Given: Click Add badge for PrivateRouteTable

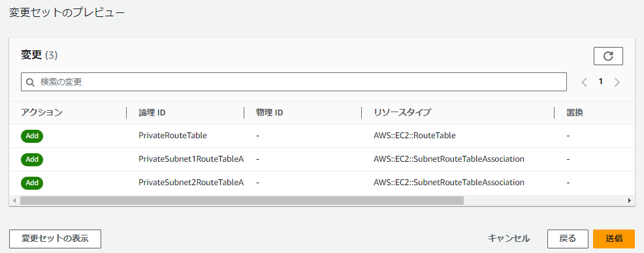Looking at the screenshot, I should point(32,136).
